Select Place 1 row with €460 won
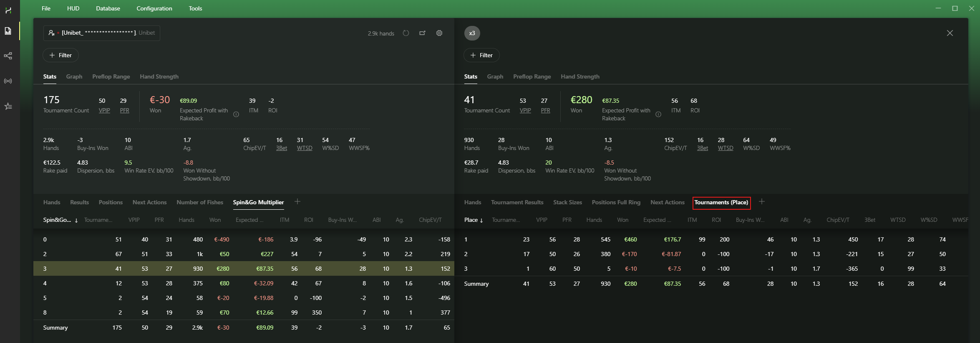Viewport: 980px width, 343px height. pyautogui.click(x=711, y=239)
